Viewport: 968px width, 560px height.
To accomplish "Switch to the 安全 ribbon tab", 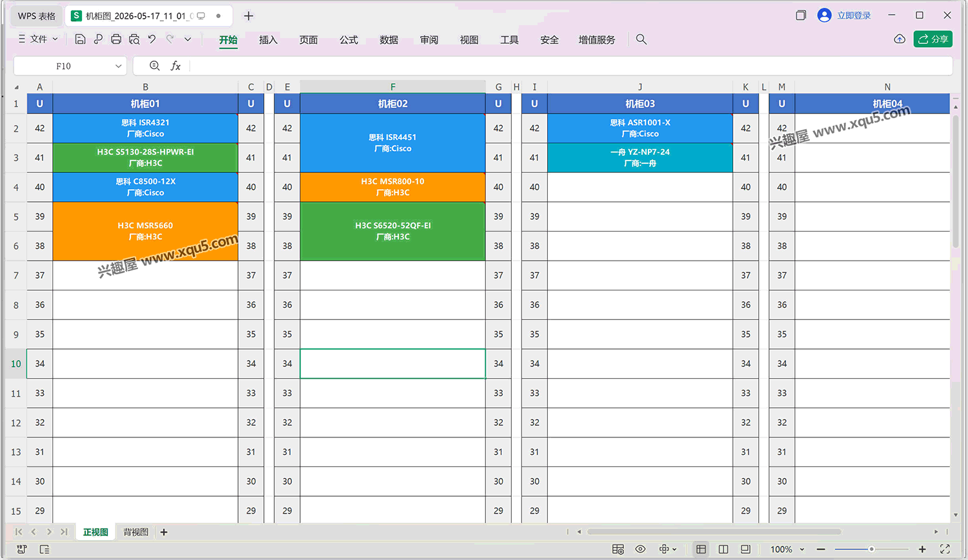I will pyautogui.click(x=549, y=40).
